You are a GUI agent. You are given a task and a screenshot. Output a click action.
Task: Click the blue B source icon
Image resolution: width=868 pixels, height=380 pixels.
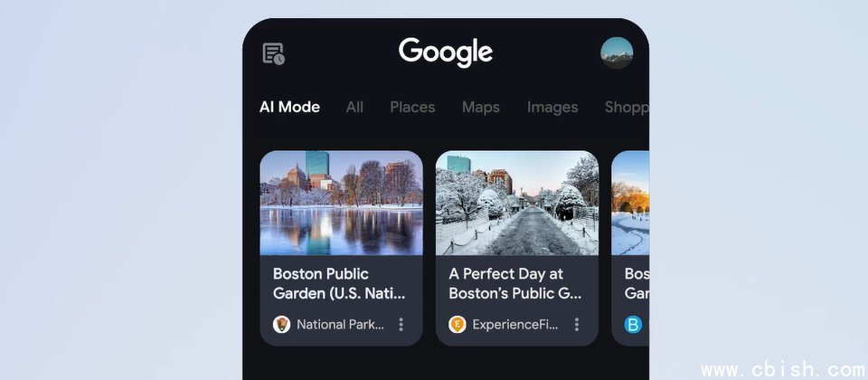pyautogui.click(x=633, y=324)
